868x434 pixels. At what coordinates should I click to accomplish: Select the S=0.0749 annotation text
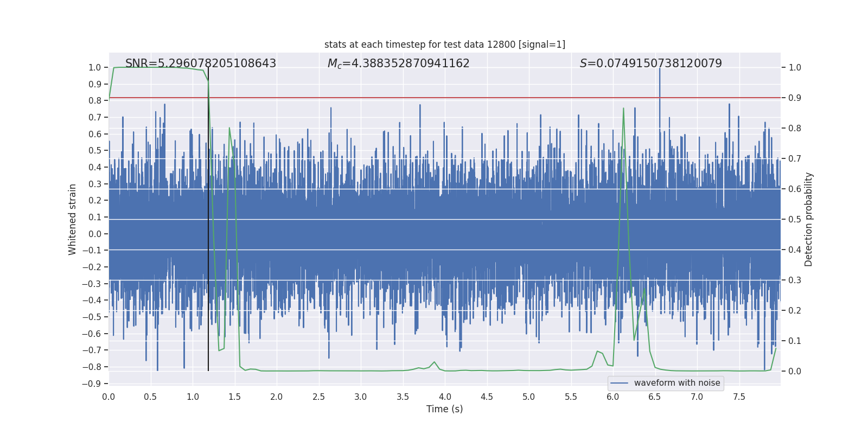[x=650, y=63]
